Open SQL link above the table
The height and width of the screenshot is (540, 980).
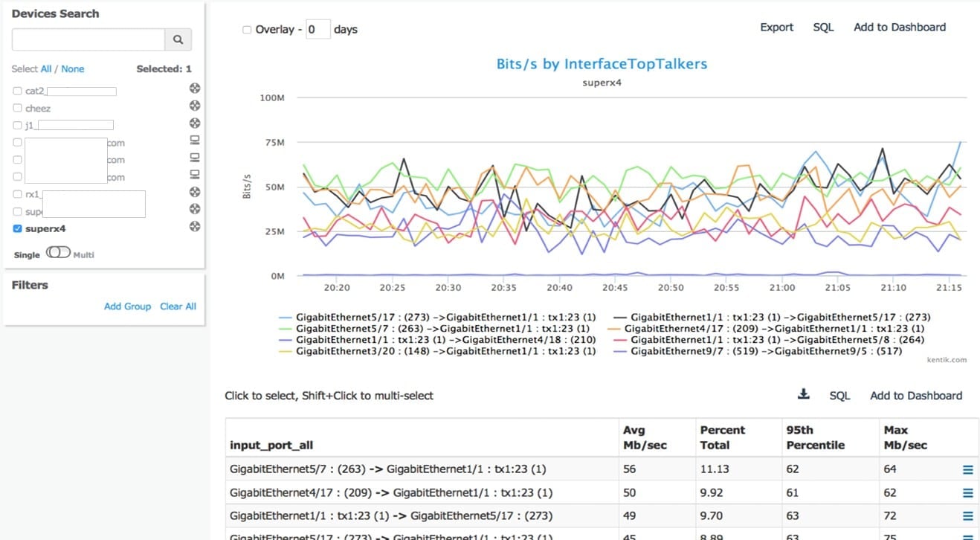[839, 396]
